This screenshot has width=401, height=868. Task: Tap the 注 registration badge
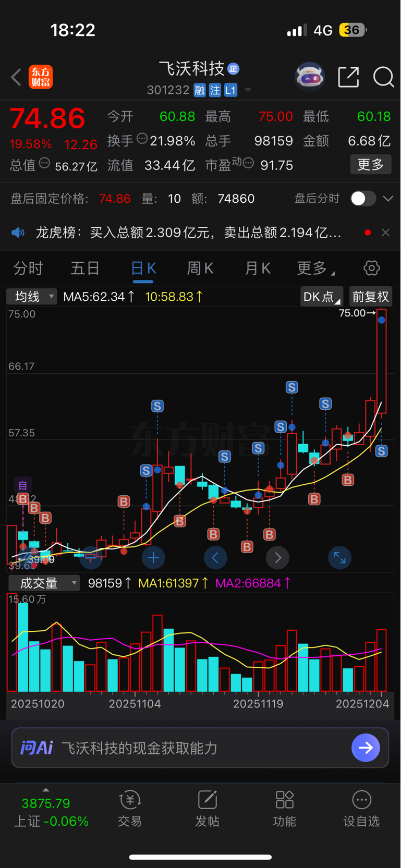tap(215, 90)
